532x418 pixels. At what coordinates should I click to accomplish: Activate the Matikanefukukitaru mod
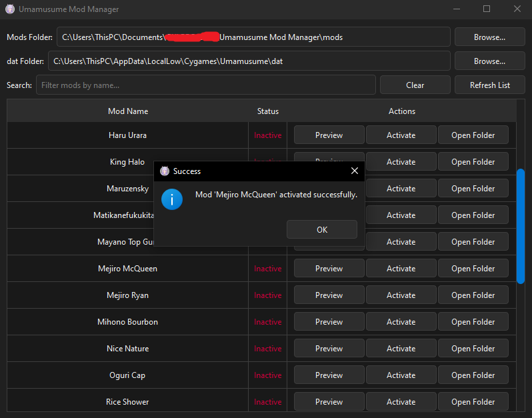[401, 215]
